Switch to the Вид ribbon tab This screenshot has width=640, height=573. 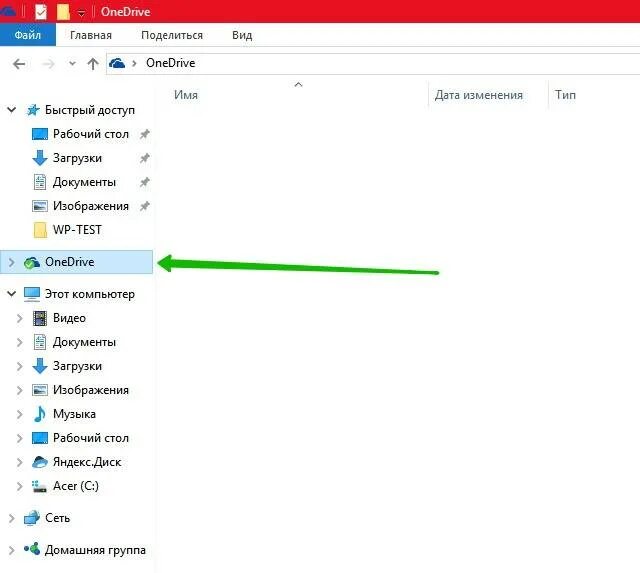(242, 35)
